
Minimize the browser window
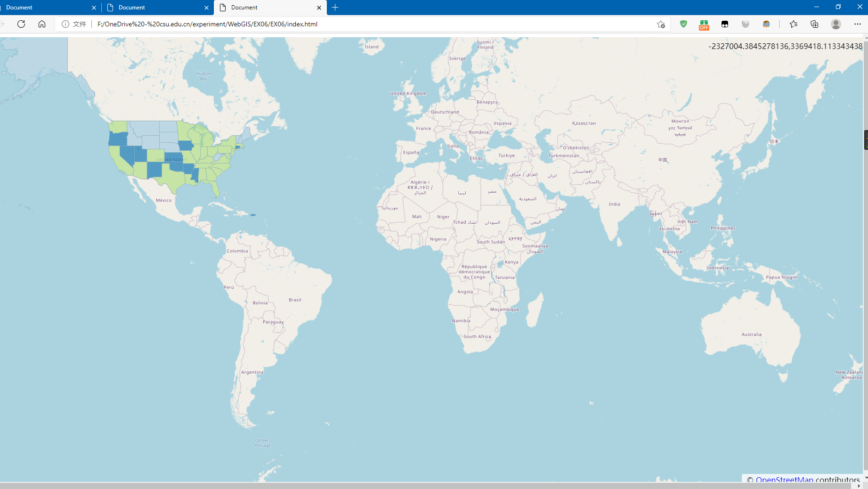click(x=817, y=7)
